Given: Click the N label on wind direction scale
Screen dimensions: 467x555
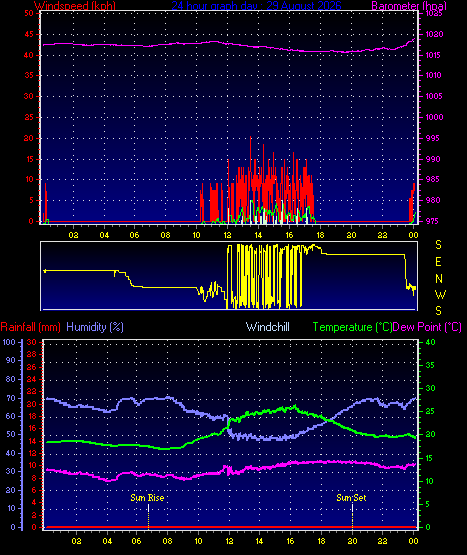Looking at the screenshot, I should tap(439, 279).
